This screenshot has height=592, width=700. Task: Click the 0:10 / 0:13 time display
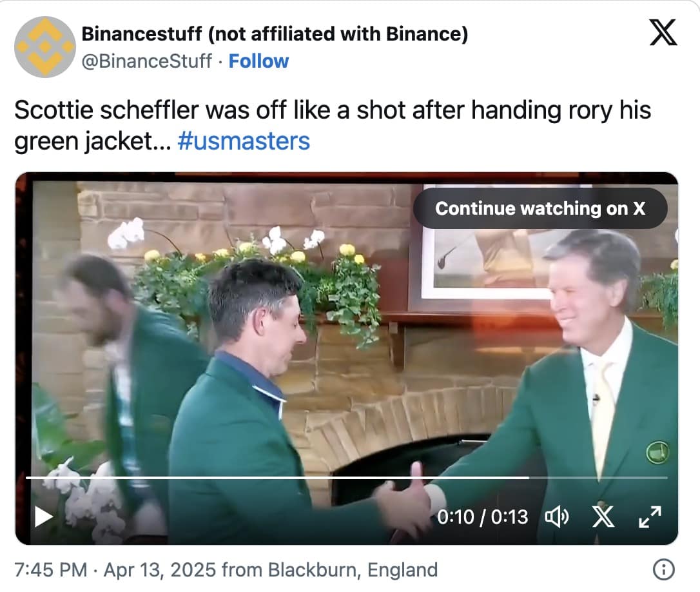482,517
